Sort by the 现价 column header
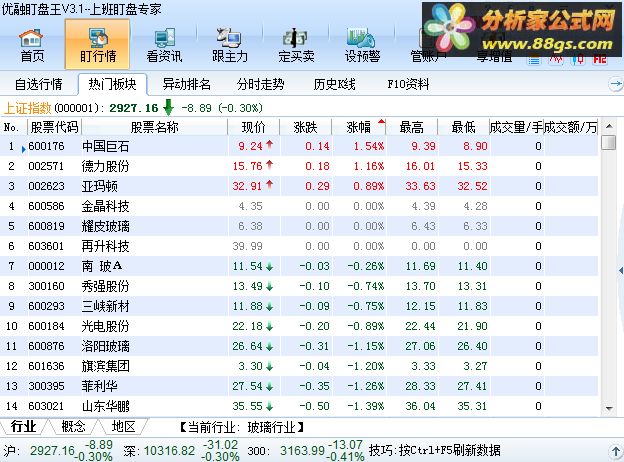Image resolution: width=624 pixels, height=462 pixels. point(254,127)
